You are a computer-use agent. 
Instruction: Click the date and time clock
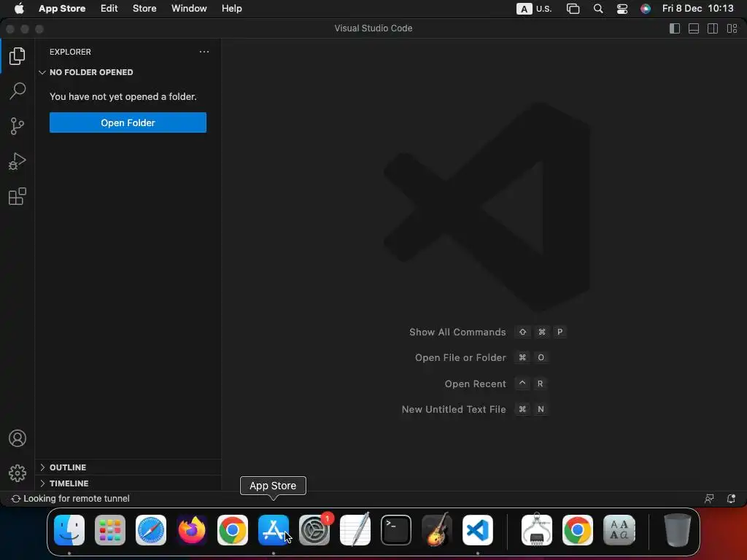(x=698, y=9)
